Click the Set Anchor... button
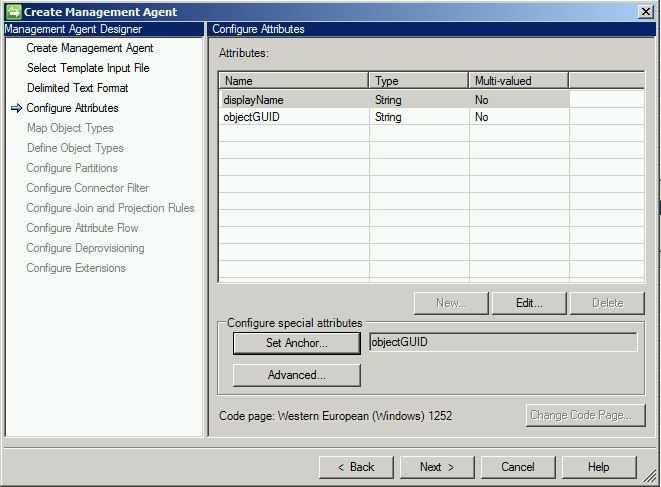 tap(297, 343)
